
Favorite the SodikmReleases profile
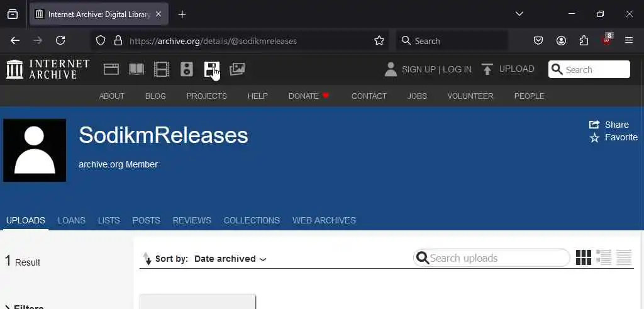click(x=614, y=137)
